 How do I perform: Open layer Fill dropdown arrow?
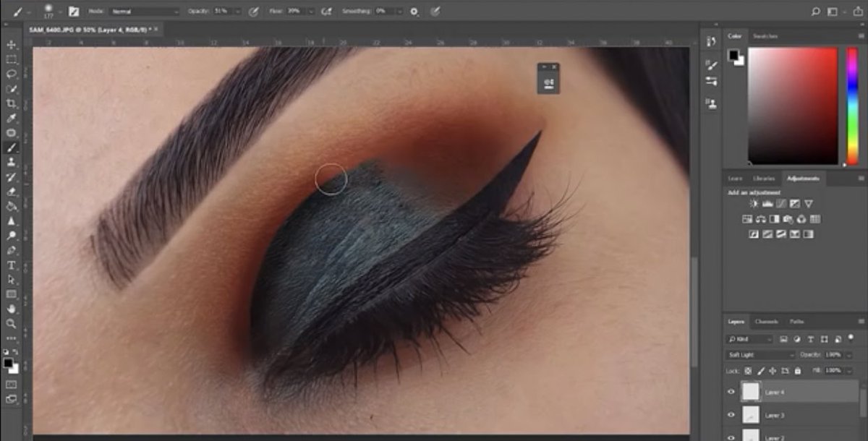(x=848, y=370)
